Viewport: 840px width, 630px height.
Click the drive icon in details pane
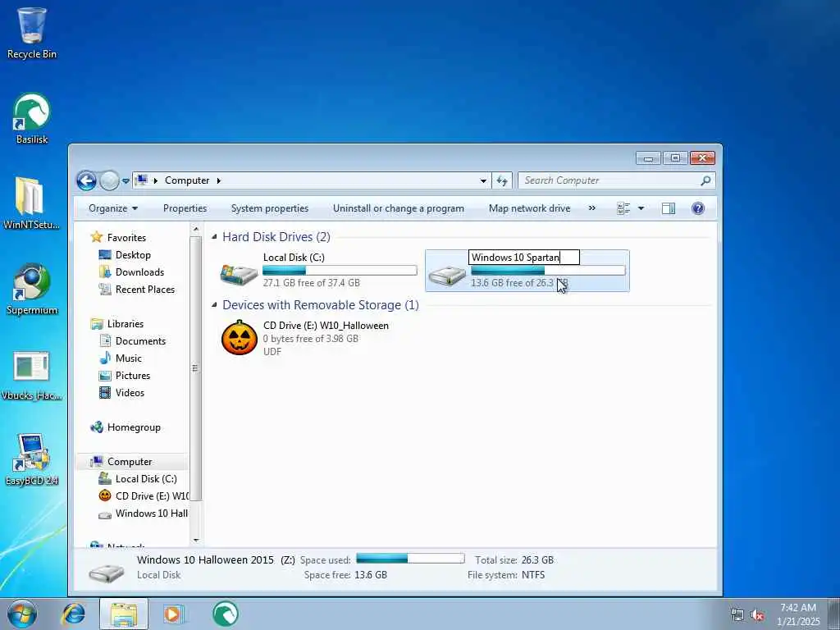click(x=107, y=573)
